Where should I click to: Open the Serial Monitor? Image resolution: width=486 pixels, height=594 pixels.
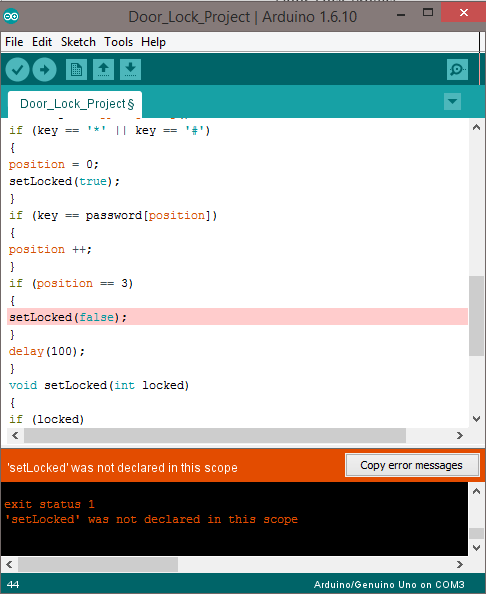click(457, 70)
